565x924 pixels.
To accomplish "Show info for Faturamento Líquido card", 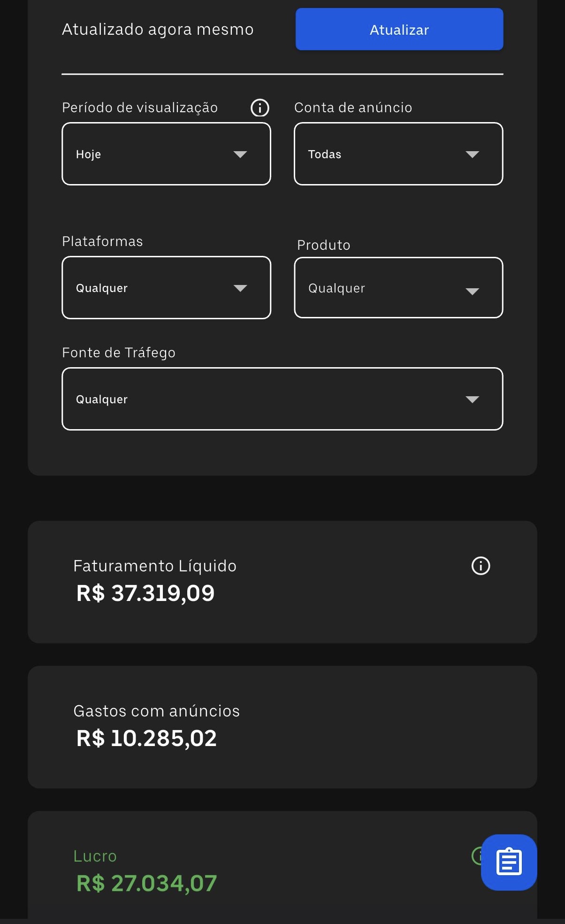I will click(481, 566).
